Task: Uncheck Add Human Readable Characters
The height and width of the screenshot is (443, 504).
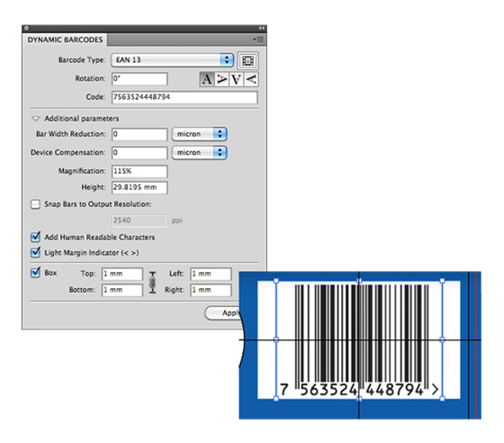Action: coord(35,237)
